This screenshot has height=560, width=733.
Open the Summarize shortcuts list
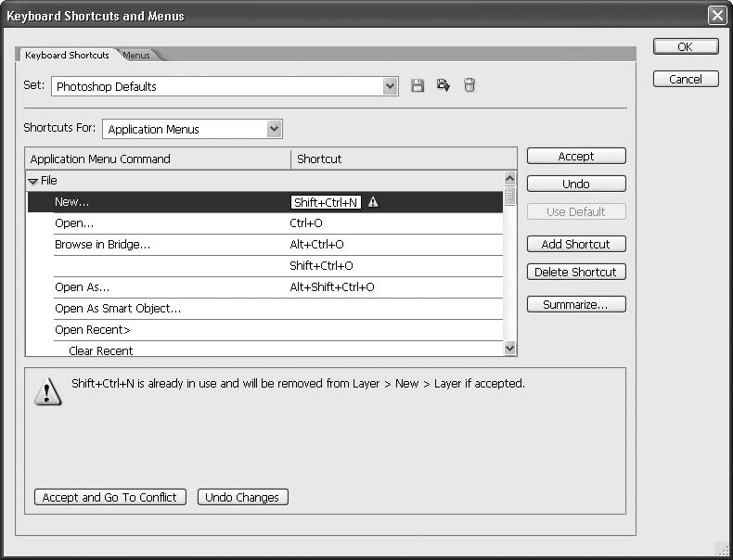(576, 304)
